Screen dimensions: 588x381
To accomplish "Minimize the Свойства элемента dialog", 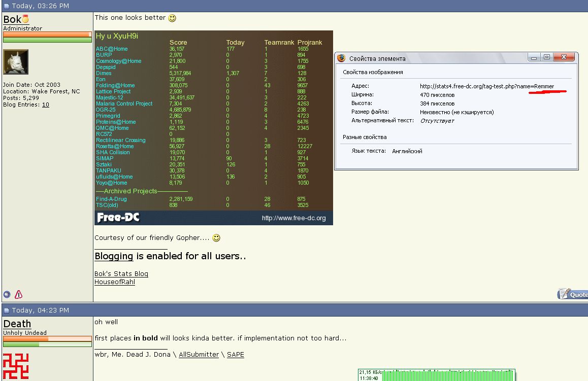I will pyautogui.click(x=534, y=57).
